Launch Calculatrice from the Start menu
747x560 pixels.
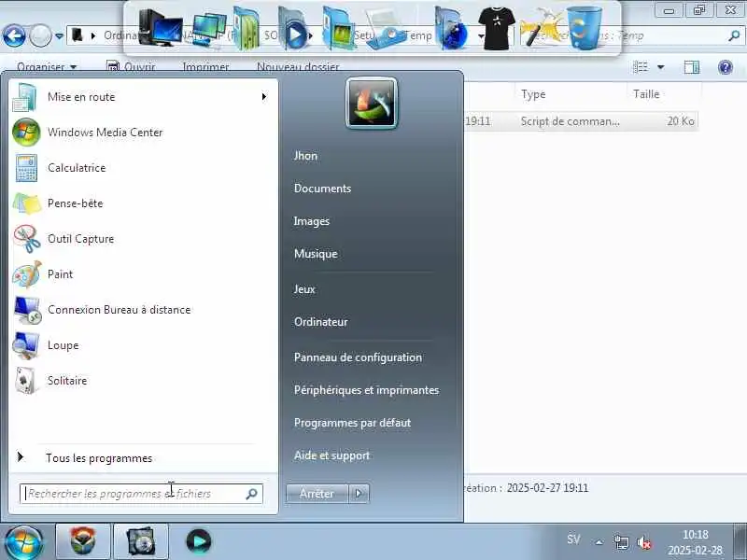(77, 168)
